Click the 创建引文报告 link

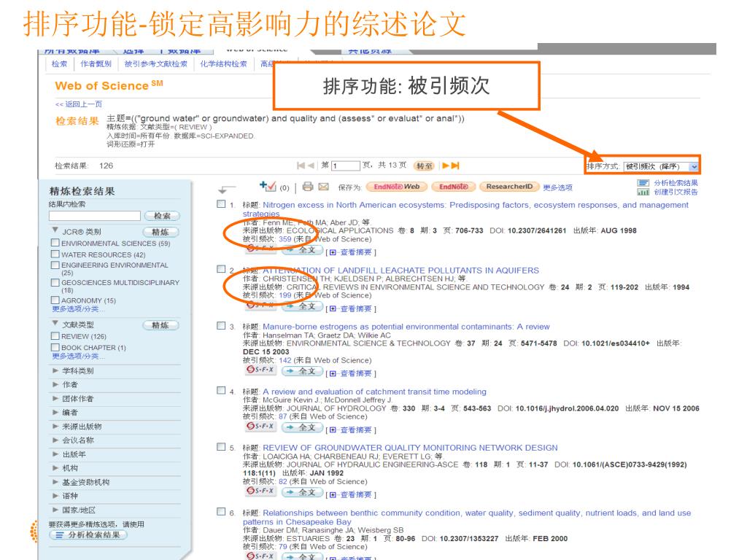point(676,192)
